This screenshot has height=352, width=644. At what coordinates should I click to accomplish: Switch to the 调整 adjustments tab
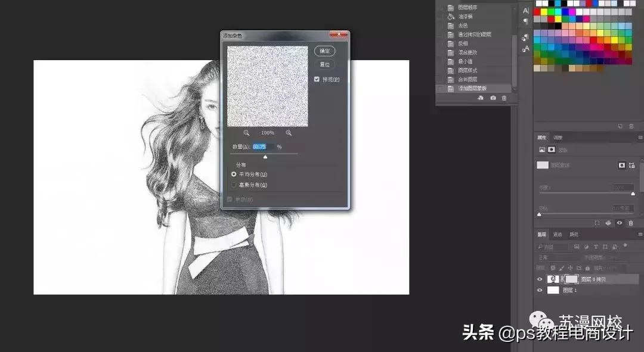point(558,137)
